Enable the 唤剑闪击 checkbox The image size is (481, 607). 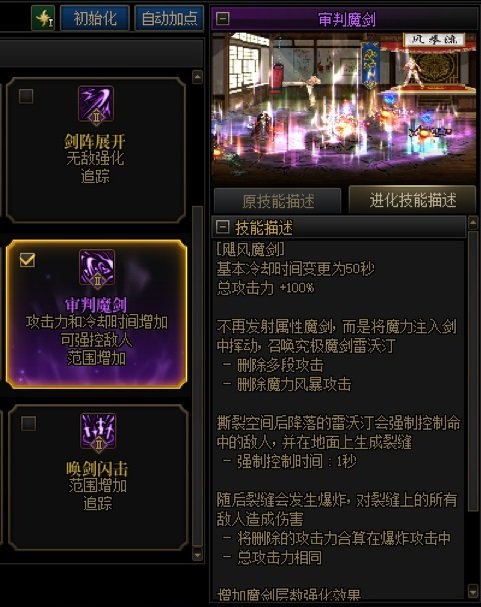point(29,424)
